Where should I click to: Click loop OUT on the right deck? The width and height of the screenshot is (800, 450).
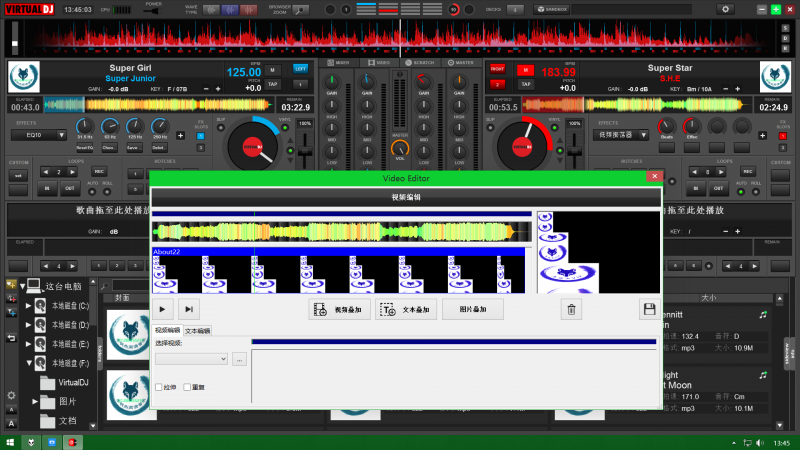tap(718, 188)
